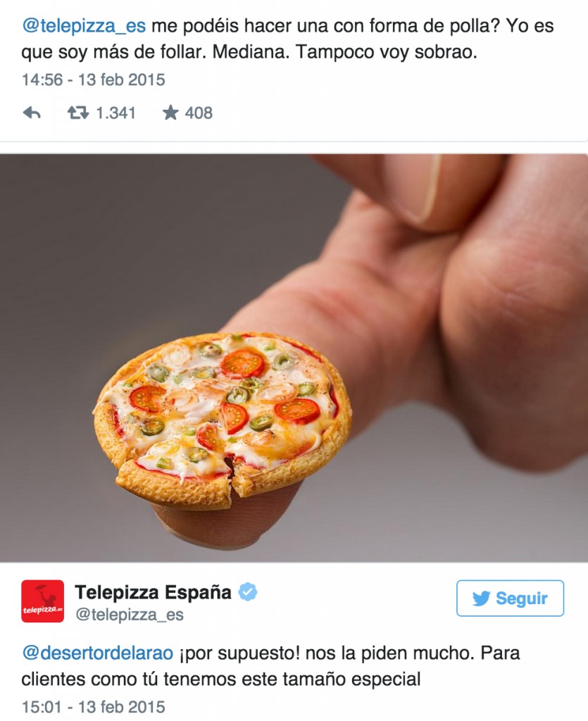Click the Telepizza España account name
This screenshot has width=588, height=721.
(x=153, y=592)
